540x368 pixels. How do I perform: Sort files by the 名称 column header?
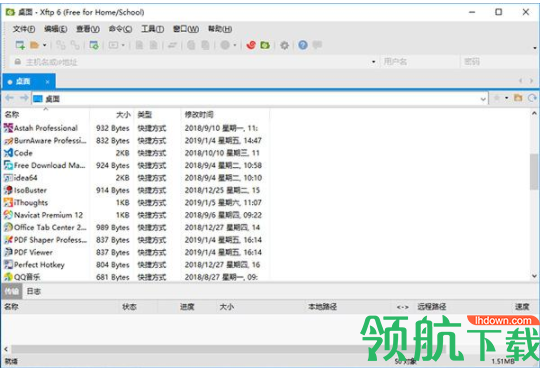[x=45, y=114]
